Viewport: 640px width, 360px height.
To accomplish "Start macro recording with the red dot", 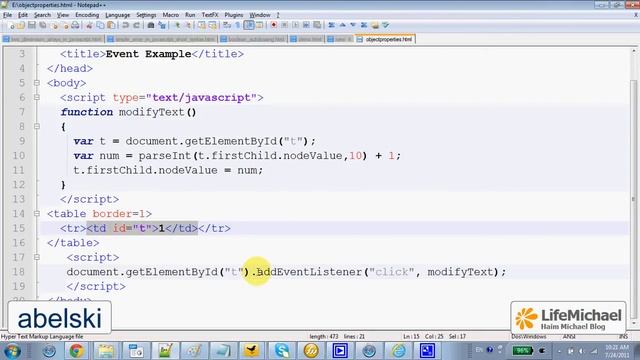I will click(274, 25).
